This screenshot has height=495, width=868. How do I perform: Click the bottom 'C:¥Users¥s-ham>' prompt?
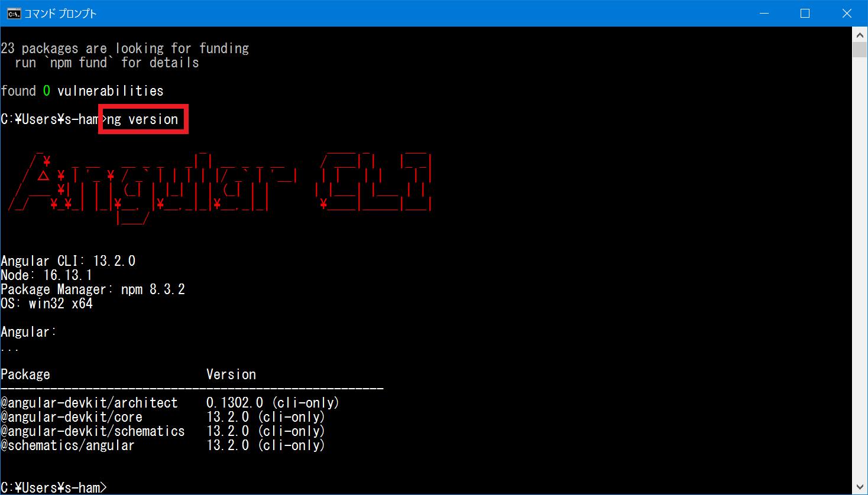[53, 487]
